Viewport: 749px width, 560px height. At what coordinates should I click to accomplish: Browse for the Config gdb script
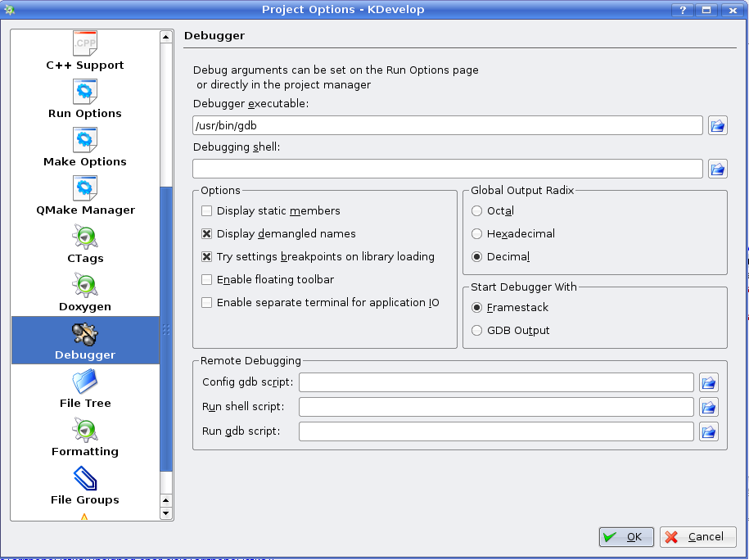(709, 382)
